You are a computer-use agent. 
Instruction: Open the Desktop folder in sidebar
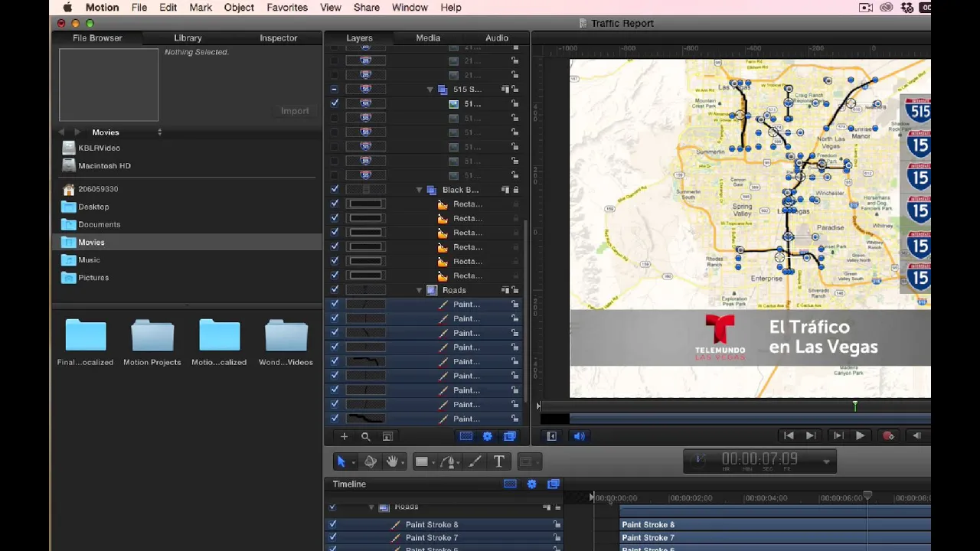pyautogui.click(x=93, y=207)
